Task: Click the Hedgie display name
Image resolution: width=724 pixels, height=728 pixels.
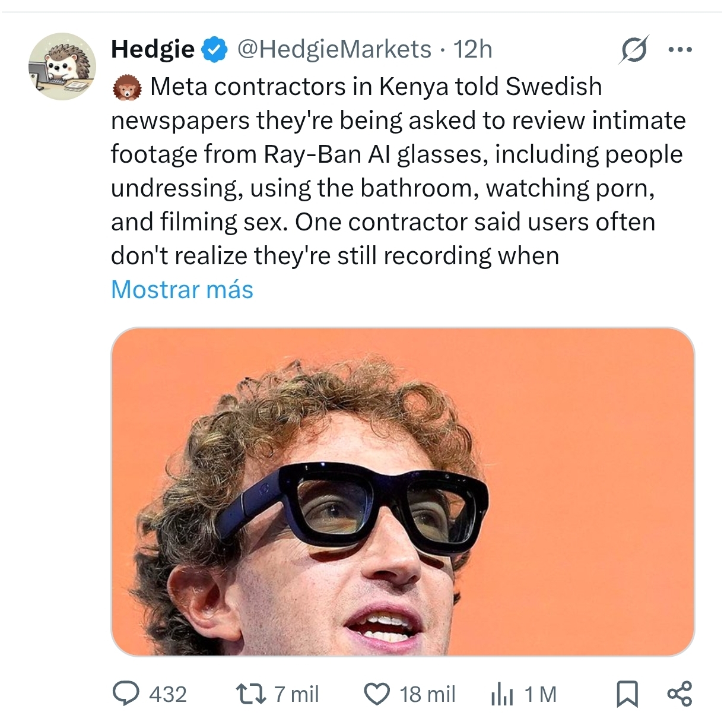Action: tap(153, 49)
